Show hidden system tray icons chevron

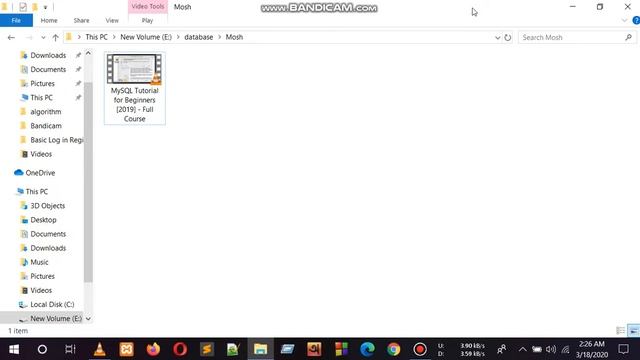pyautogui.click(x=522, y=349)
